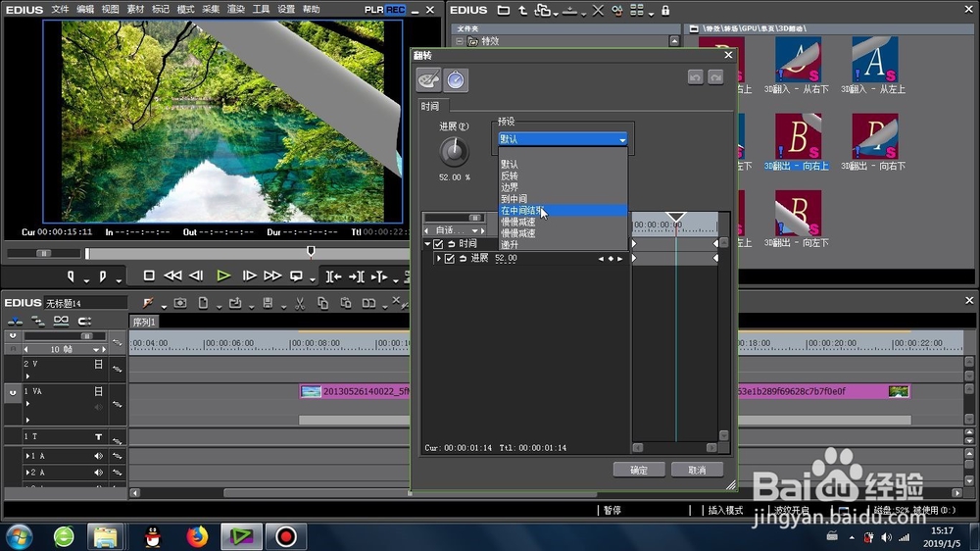Image resolution: width=980 pixels, height=551 pixels.
Task: Toggle the video mute icon on the 1 VA track
Action: [98, 391]
